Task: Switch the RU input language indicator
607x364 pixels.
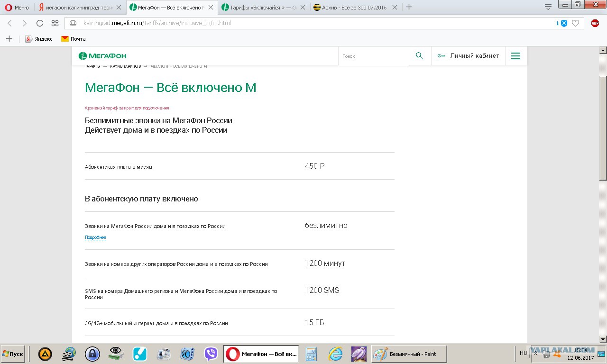Action: [524, 353]
